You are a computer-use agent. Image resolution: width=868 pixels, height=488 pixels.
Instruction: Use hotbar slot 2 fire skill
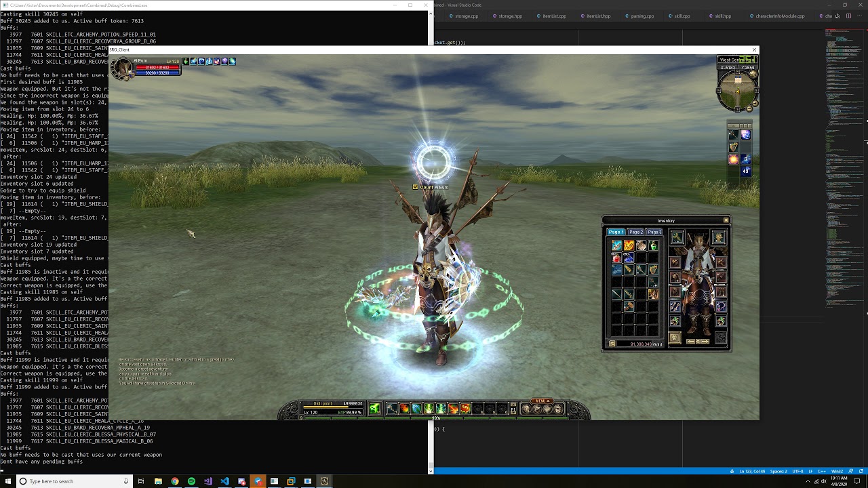point(404,409)
